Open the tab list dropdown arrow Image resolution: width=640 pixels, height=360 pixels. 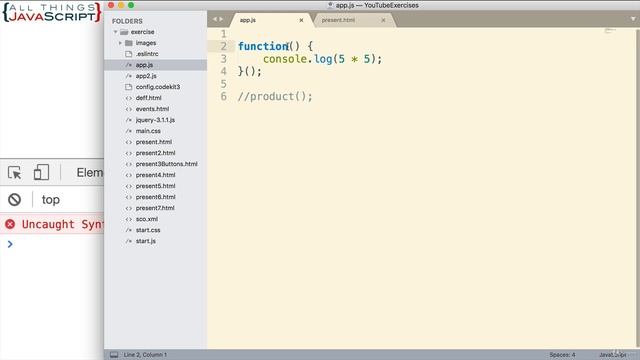tap(633, 19)
